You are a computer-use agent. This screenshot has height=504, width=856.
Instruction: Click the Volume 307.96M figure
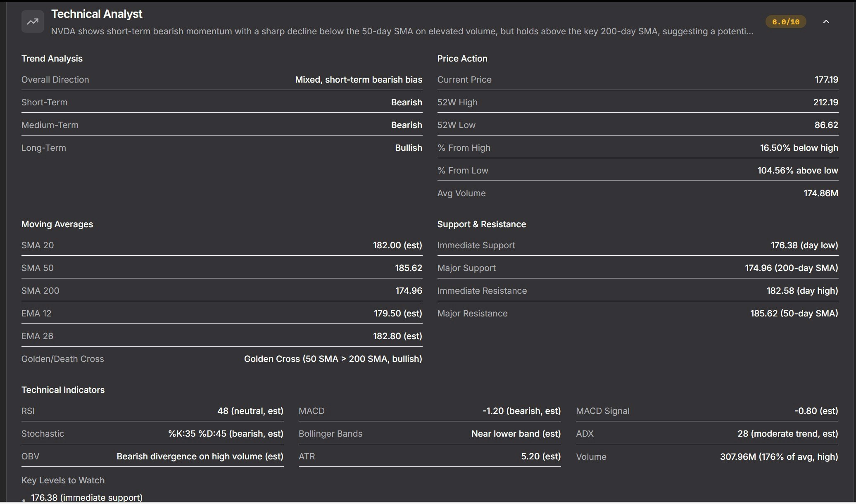(778, 456)
